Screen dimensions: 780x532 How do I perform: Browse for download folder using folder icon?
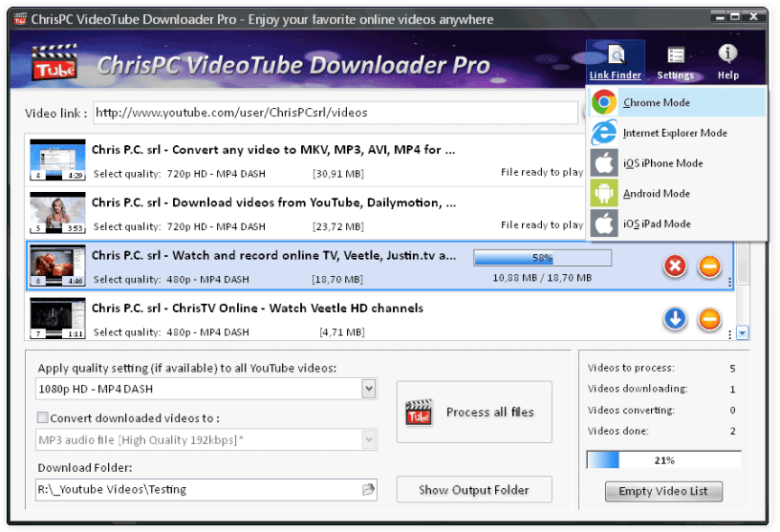(x=368, y=490)
